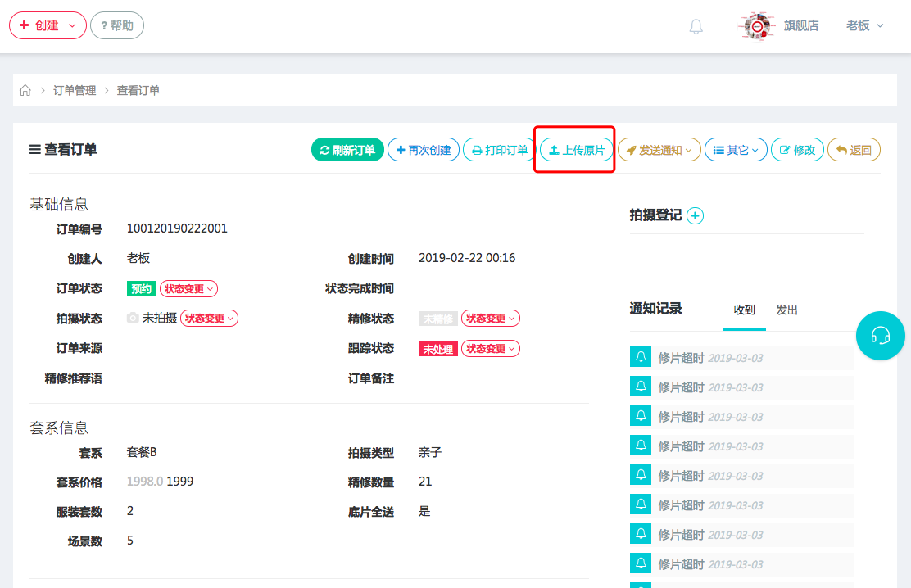911x588 pixels.
Task: Click 刷新订单 to refresh the order
Action: click(347, 150)
